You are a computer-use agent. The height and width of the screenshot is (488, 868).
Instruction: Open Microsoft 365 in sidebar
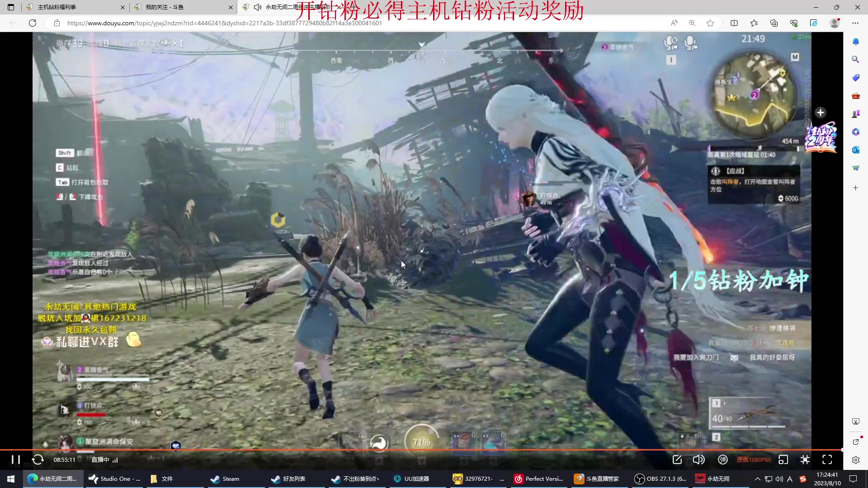tap(856, 132)
